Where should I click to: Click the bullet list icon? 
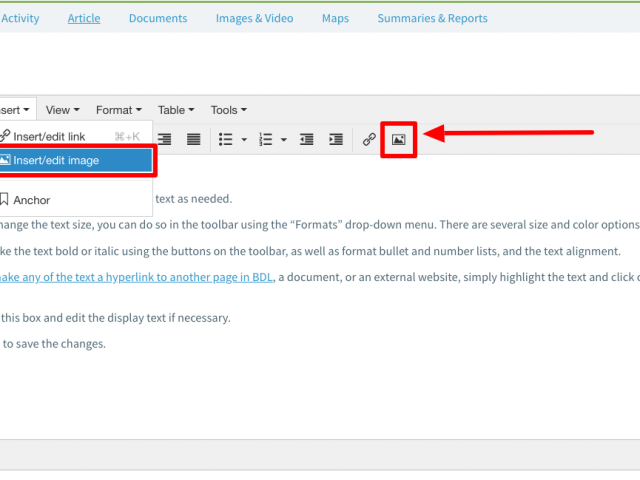tap(226, 139)
